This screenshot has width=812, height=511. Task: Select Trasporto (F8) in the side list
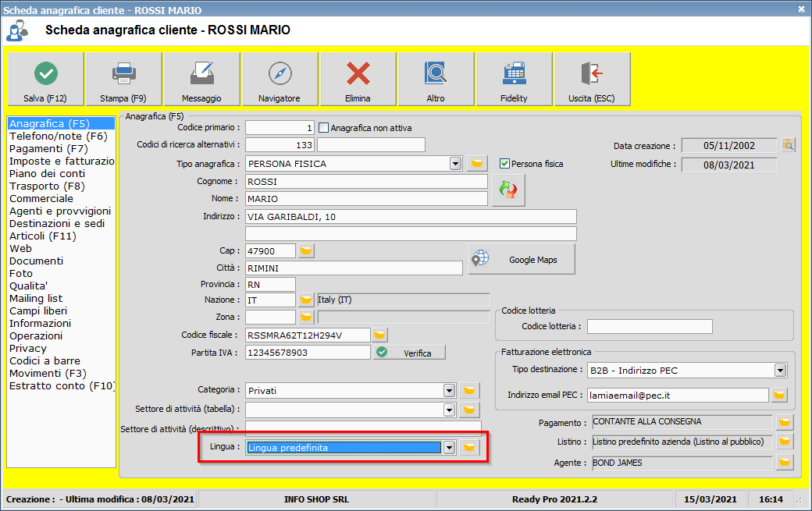47,186
